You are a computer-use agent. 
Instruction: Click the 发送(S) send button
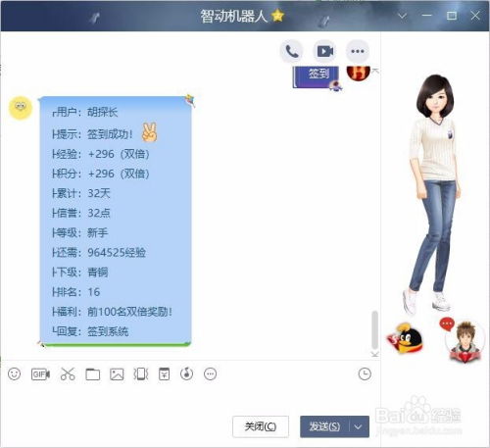coord(324,426)
